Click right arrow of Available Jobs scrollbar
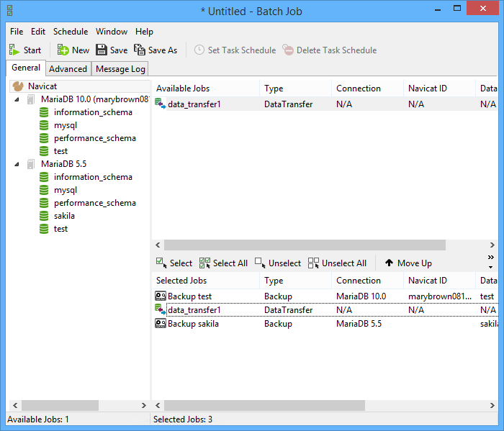 tap(492, 245)
